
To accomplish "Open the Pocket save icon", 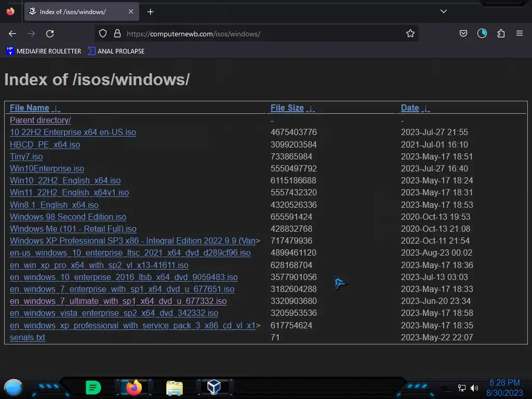I will click(x=463, y=34).
